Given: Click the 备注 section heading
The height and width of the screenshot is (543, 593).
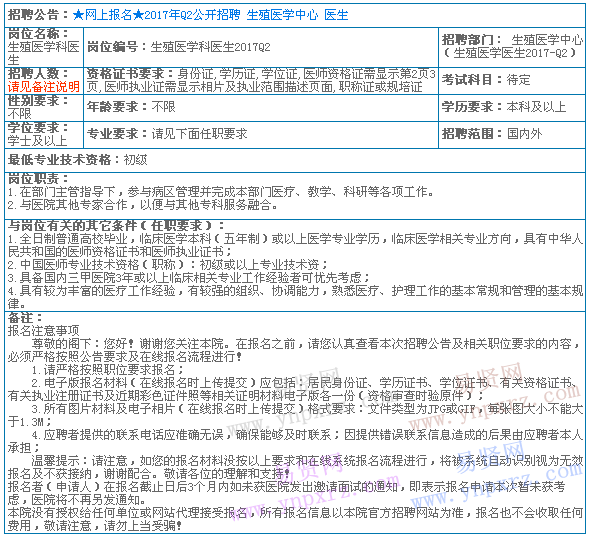Looking at the screenshot, I should coord(25,317).
